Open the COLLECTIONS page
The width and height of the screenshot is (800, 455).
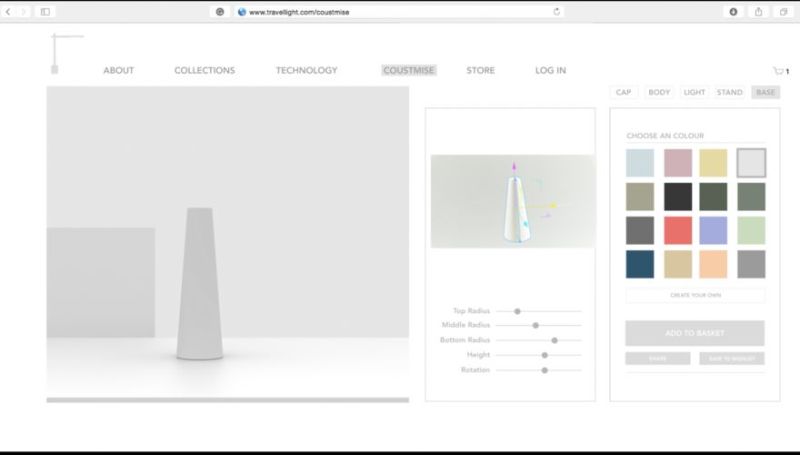point(205,70)
